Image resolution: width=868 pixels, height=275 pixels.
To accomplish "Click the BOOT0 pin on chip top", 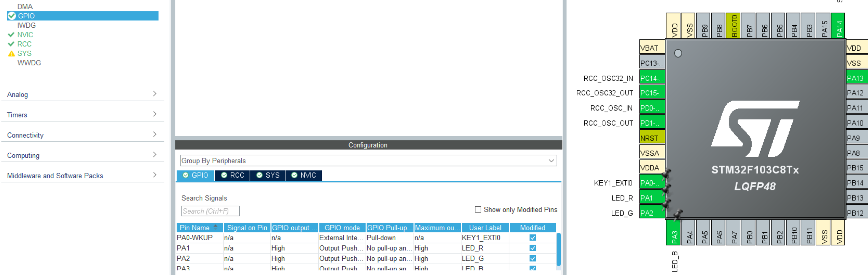I will point(733,26).
